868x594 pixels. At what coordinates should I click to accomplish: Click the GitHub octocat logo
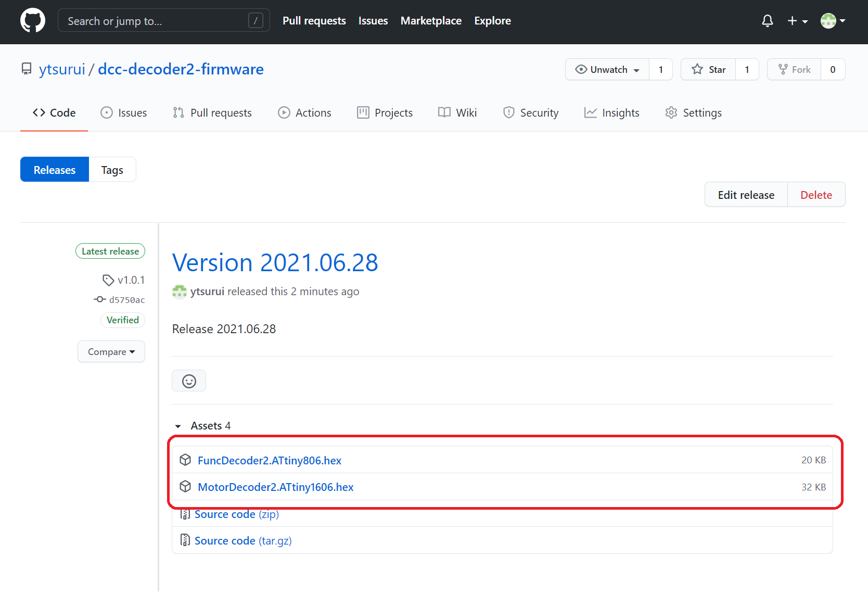(32, 21)
